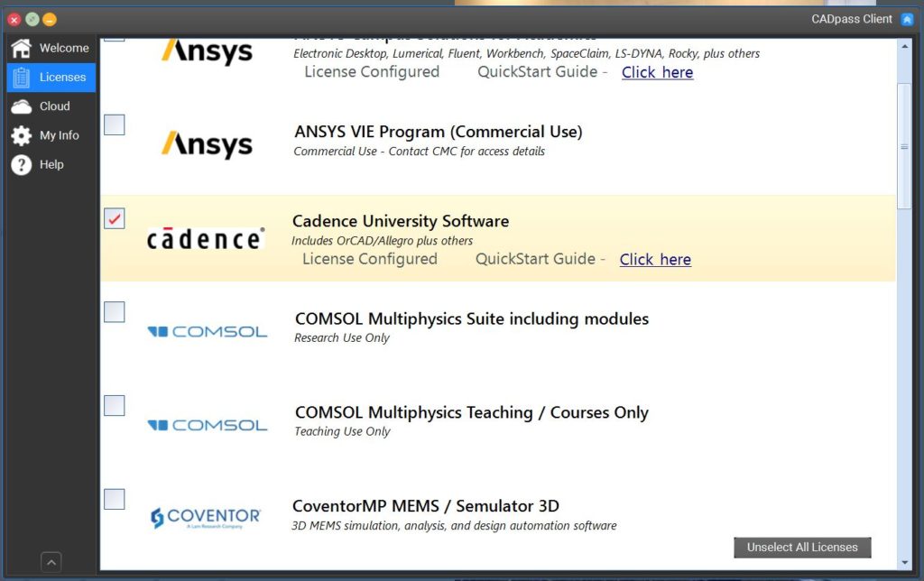Image resolution: width=924 pixels, height=581 pixels.
Task: Click the Cadence logo
Action: point(206,239)
